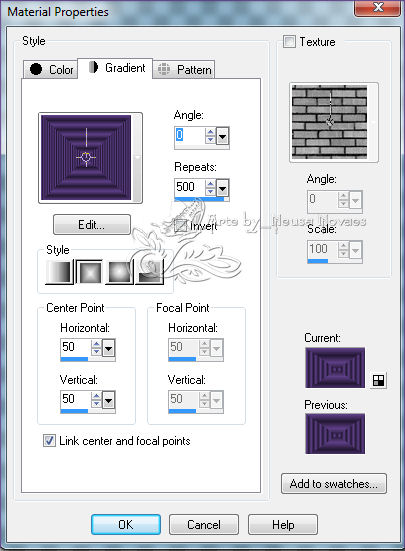Click the brick texture thumbnail
The image size is (405, 551).
tap(329, 122)
